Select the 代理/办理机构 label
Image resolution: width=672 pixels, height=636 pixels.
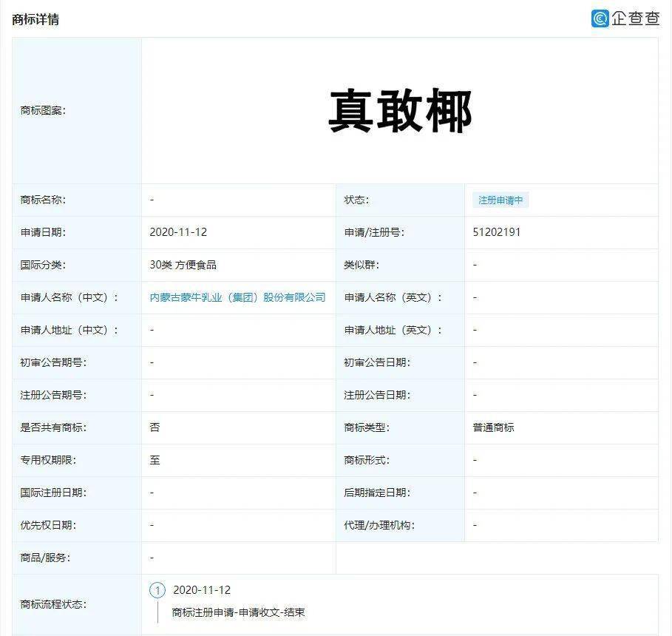click(x=379, y=525)
